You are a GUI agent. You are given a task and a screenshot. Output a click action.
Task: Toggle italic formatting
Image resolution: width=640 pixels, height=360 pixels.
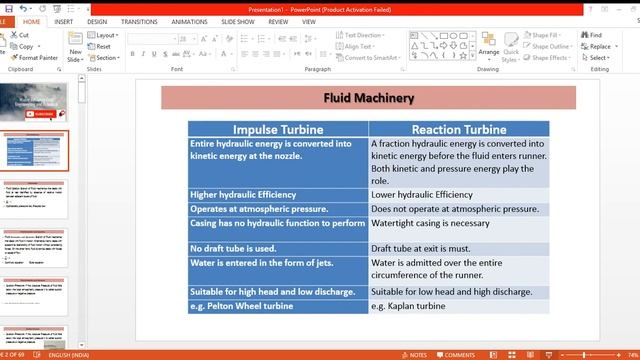[x=143, y=54]
